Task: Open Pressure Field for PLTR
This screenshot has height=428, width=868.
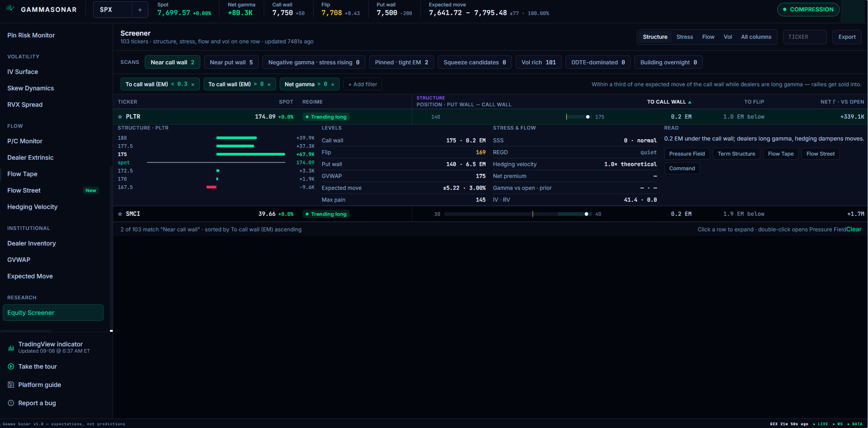Action: 687,154
